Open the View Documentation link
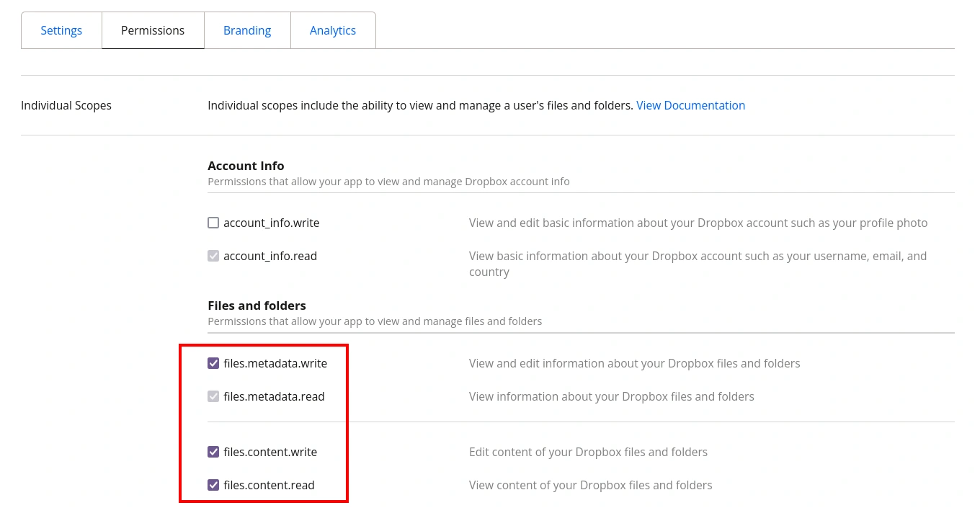Screen dimensions: 980x508 click(690, 105)
